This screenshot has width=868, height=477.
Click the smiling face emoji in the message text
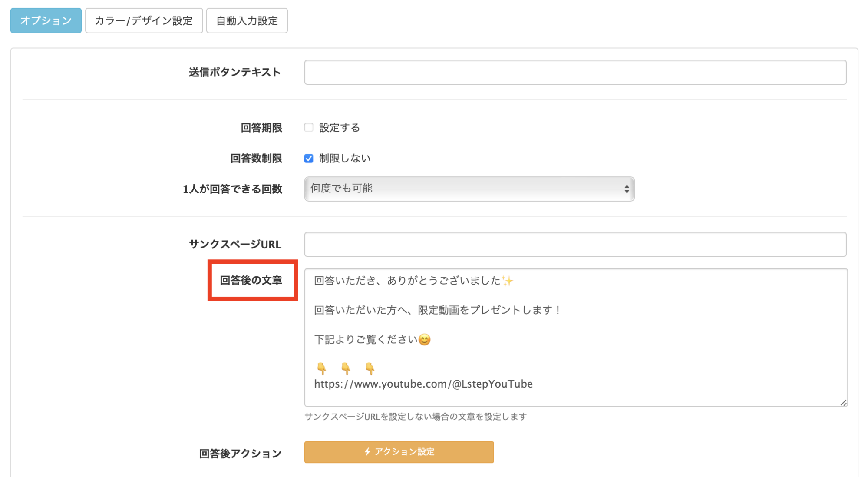click(x=425, y=339)
